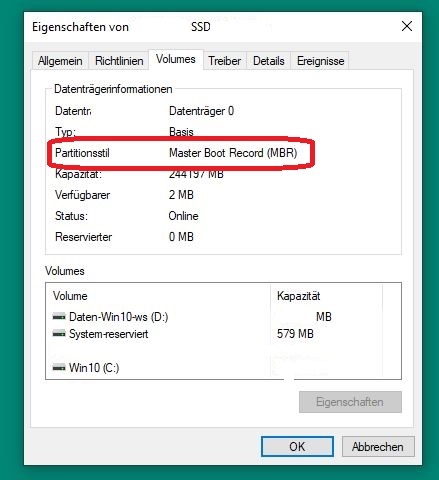The height and width of the screenshot is (480, 439).
Task: Select the Daten-Win10-ws (D:) volume row
Action: pyautogui.click(x=223, y=317)
